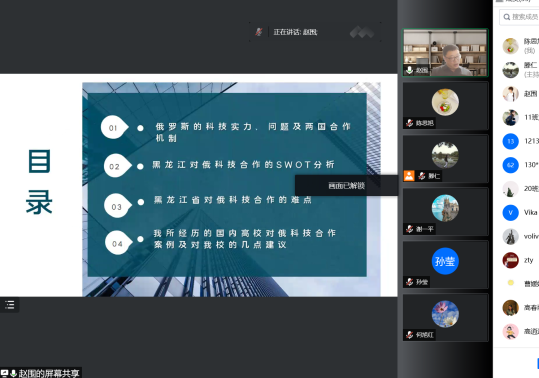Click the blue 'V' avatar for Vika

point(510,212)
